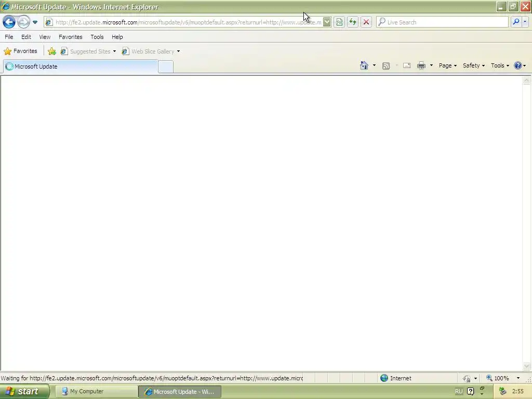Open the Favorites menu in menu bar
Viewport: 532px width, 399px height.
[71, 37]
